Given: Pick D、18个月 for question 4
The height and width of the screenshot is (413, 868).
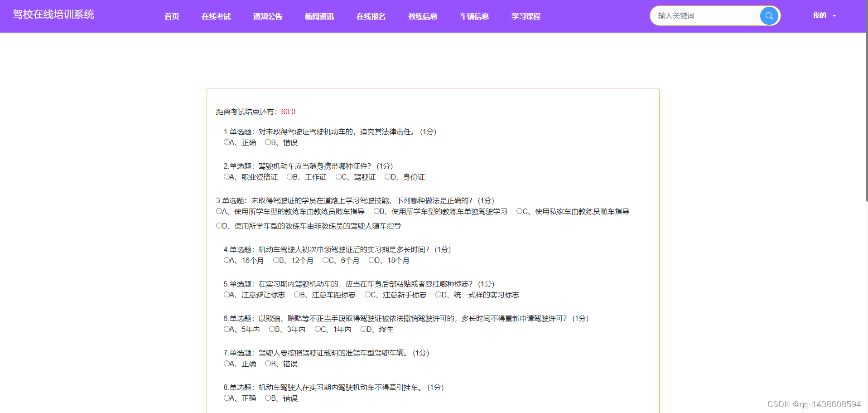Looking at the screenshot, I should 371,260.
